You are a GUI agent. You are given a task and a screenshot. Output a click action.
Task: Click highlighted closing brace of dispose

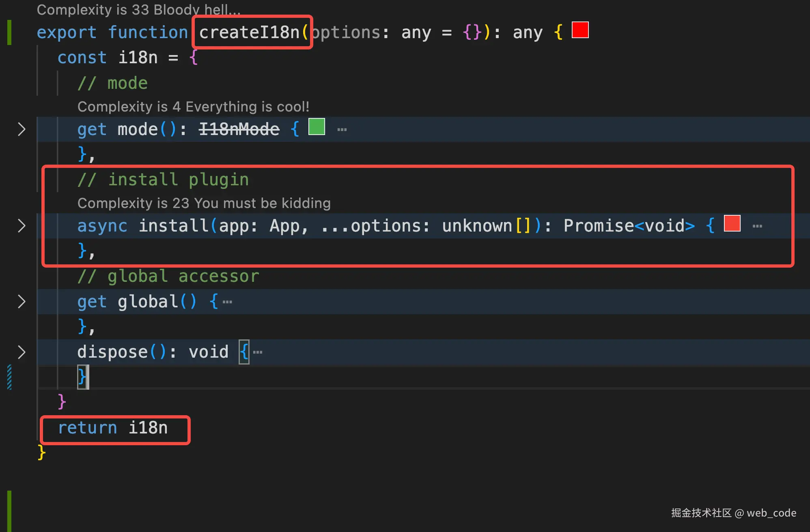point(82,377)
